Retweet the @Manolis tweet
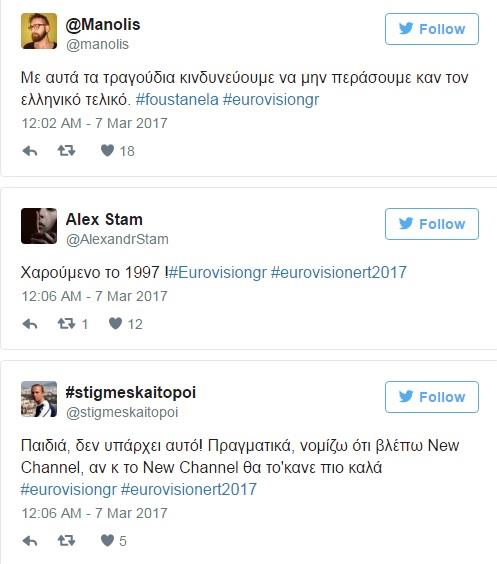Image resolution: width=497 pixels, height=564 pixels. point(67,151)
